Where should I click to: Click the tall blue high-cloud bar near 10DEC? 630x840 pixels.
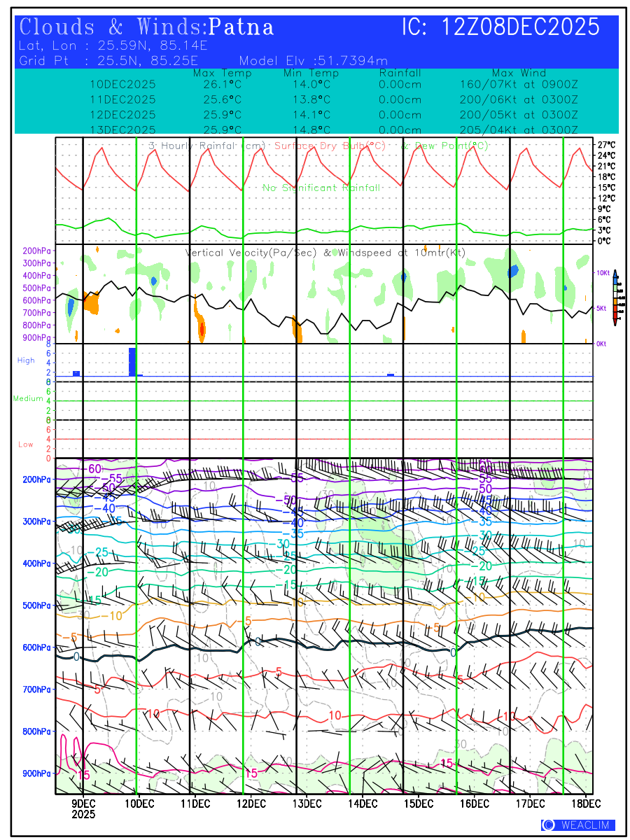tap(132, 361)
